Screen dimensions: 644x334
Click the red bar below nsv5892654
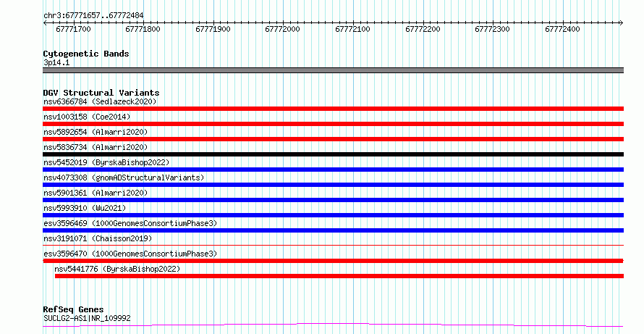[333, 139]
